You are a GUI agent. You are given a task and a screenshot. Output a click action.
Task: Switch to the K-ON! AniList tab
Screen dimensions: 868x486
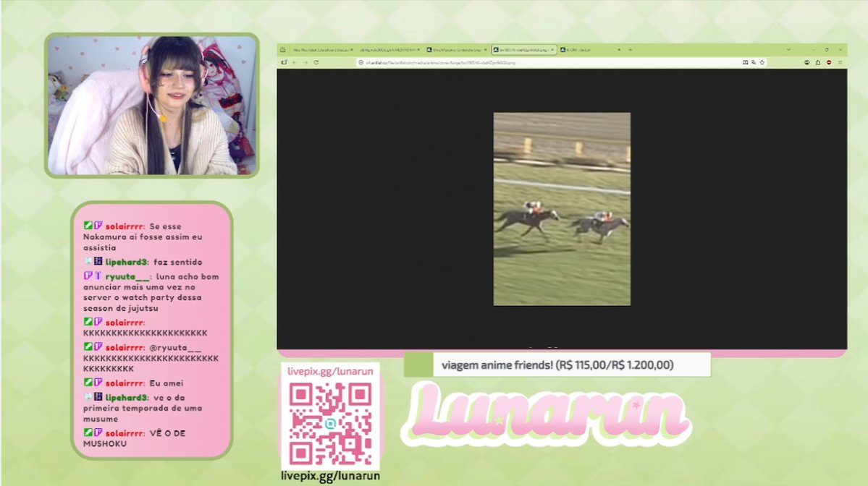589,50
